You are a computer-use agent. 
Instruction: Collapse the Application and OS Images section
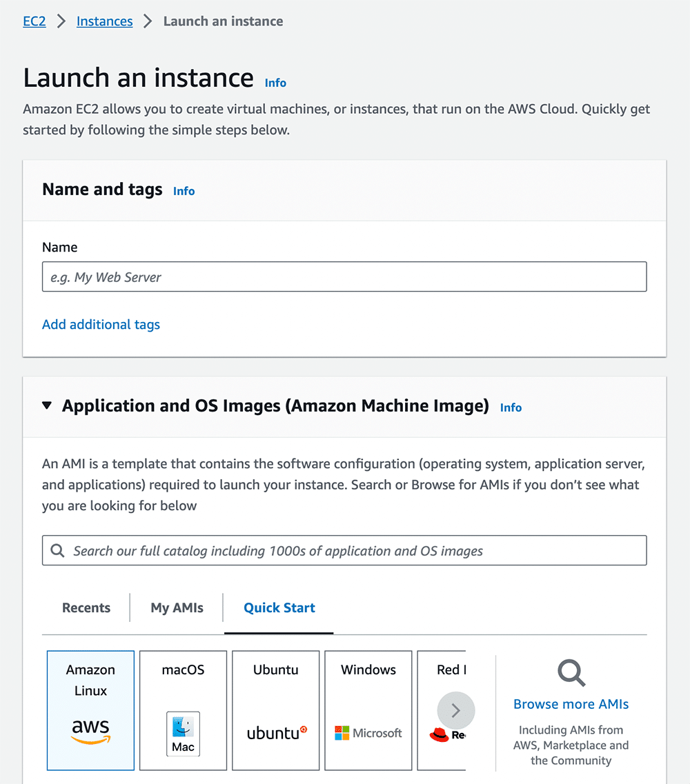46,405
